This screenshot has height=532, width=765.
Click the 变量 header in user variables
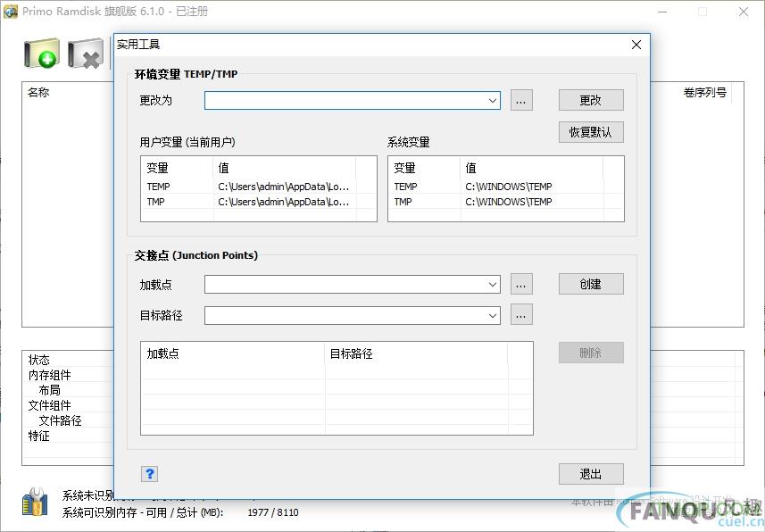[x=177, y=168]
